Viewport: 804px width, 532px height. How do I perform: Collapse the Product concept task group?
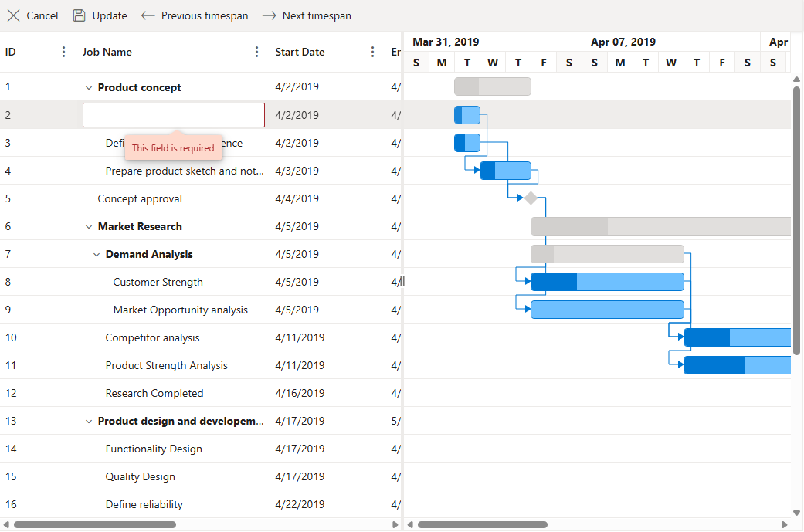coord(89,88)
